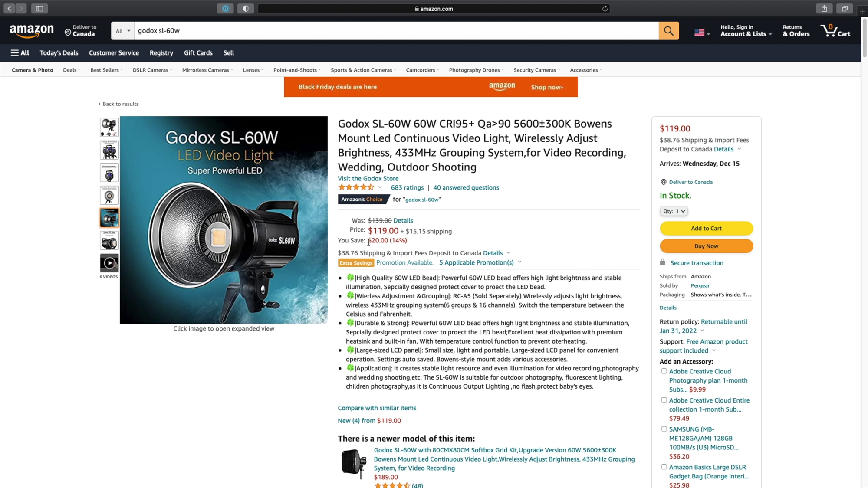Visit the Godox Store link
This screenshot has height=488, width=868.
(368, 178)
